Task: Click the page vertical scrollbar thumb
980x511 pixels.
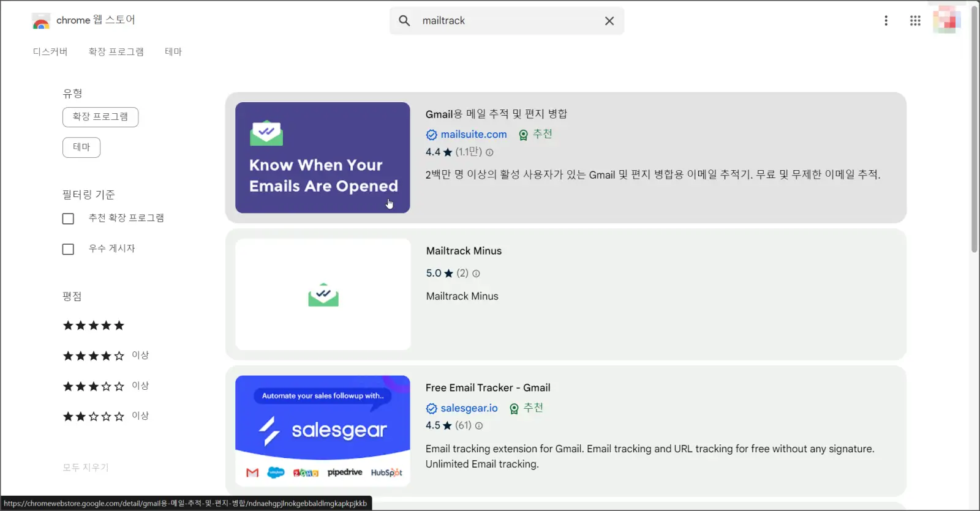Action: (974, 129)
